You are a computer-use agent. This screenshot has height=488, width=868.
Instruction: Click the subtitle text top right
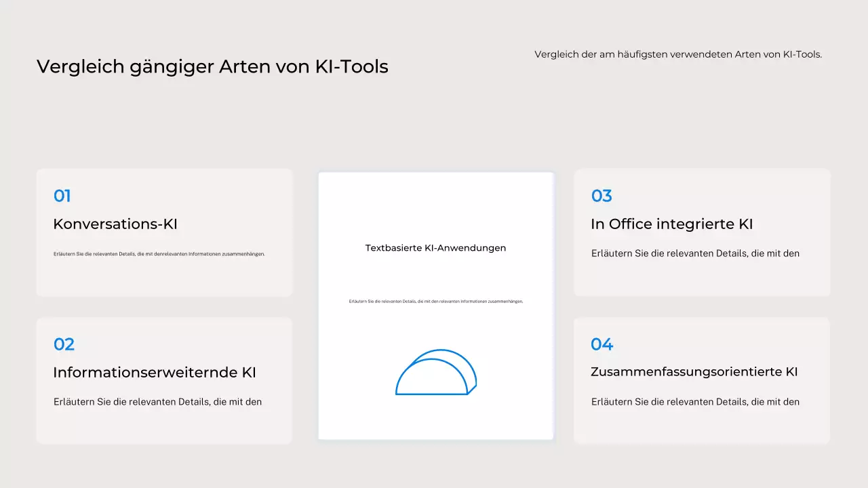pyautogui.click(x=678, y=54)
